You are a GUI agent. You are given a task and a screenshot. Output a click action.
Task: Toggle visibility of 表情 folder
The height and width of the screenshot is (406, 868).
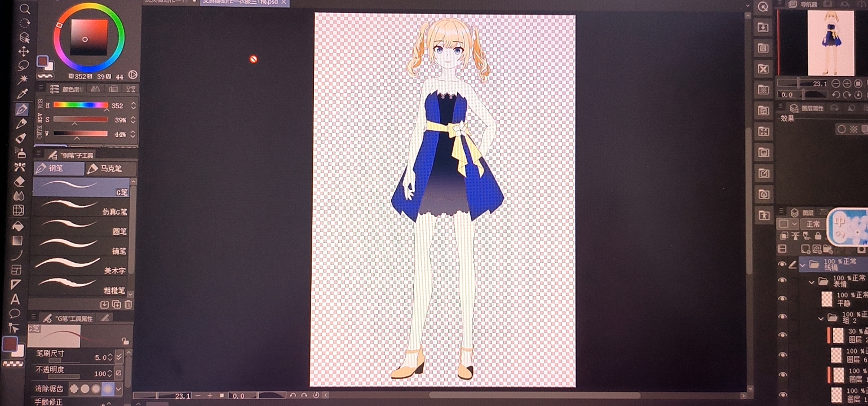[782, 280]
